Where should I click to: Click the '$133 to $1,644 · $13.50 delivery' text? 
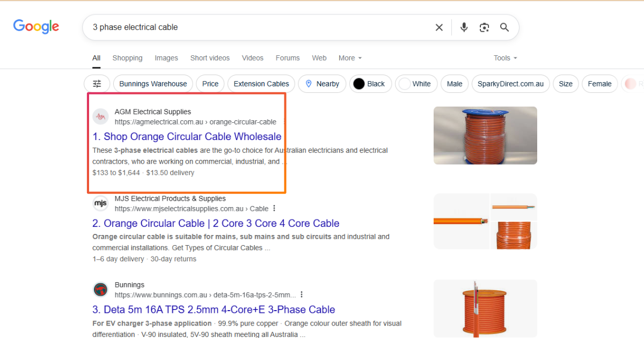[143, 173]
